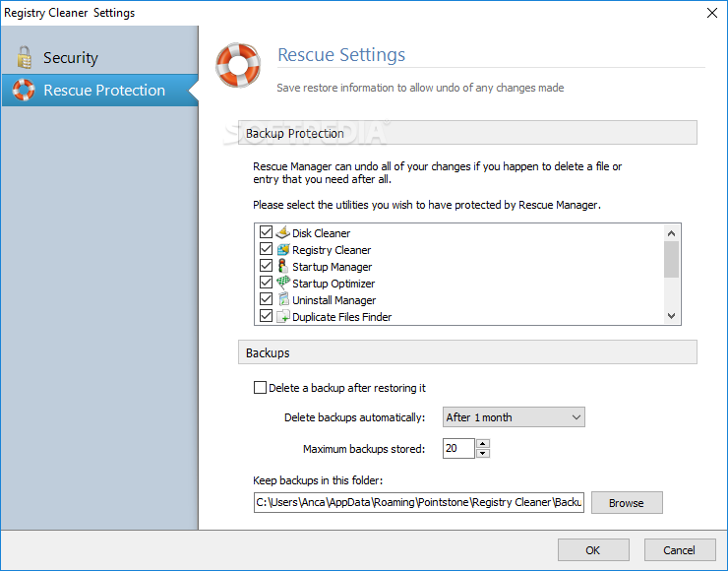Click the padlock icon next to Security
The width and height of the screenshot is (728, 571).
pos(25,57)
